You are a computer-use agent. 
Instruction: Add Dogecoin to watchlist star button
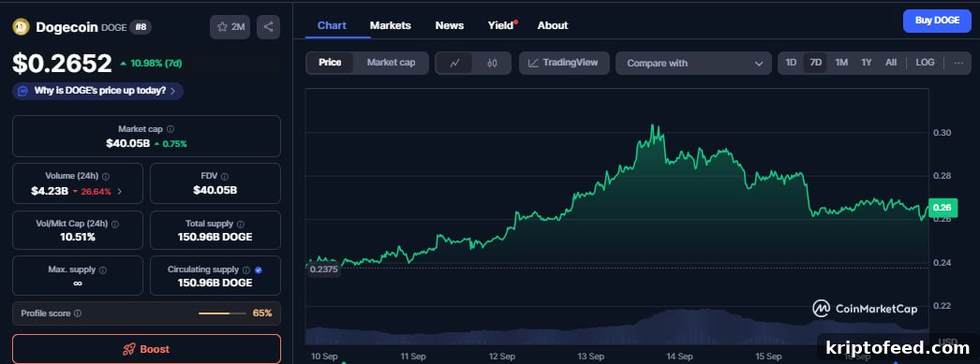(x=230, y=27)
